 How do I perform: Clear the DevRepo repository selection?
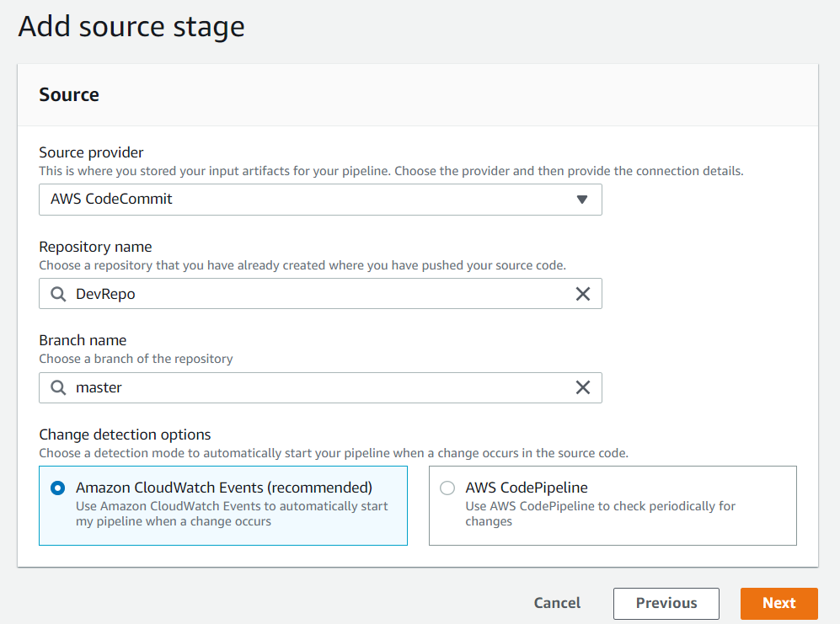[582, 294]
